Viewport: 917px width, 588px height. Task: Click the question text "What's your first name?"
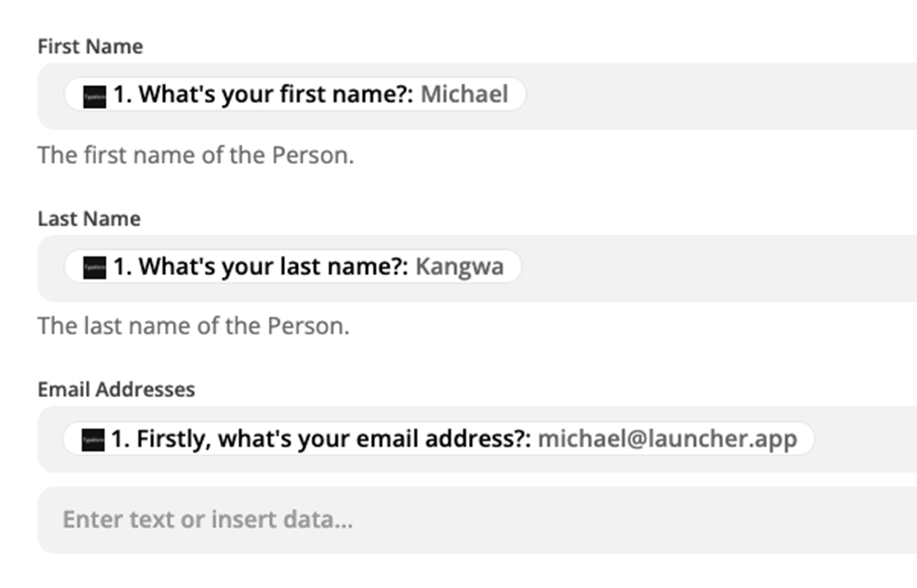(x=277, y=94)
